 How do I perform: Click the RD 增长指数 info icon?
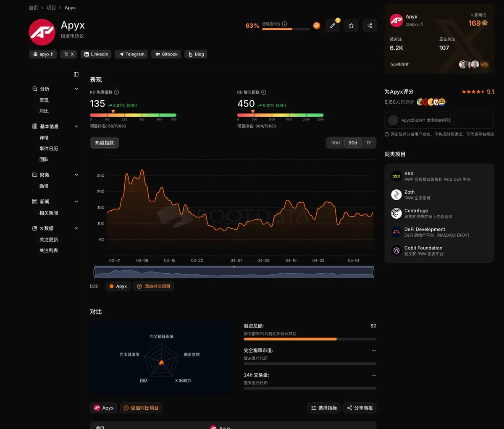263,92
